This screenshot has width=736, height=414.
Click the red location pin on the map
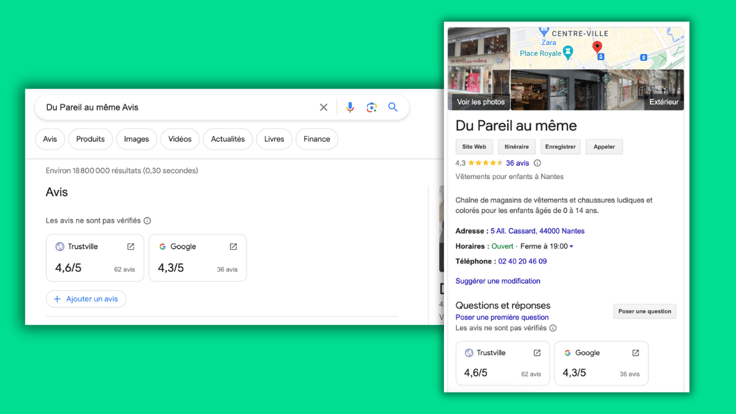coord(597,46)
